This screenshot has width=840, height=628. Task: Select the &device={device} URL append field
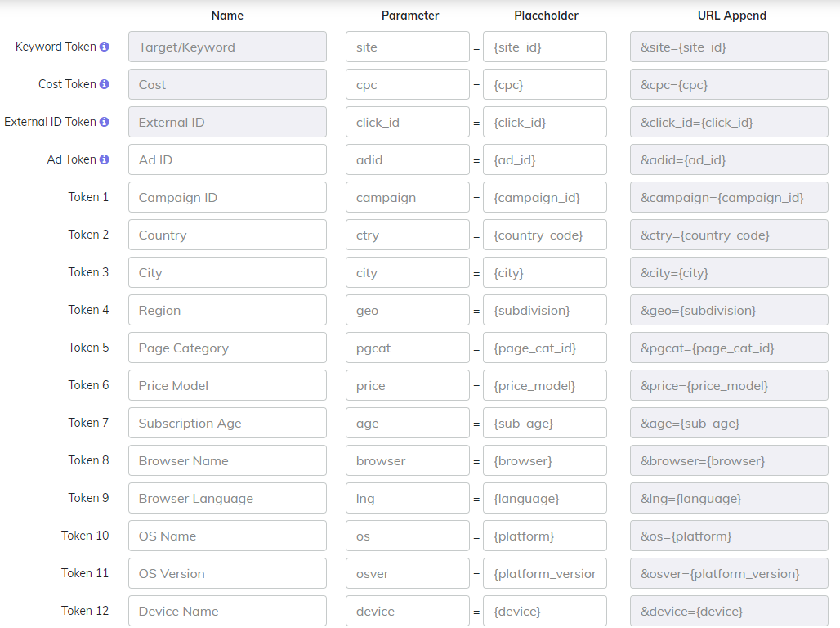click(729, 611)
